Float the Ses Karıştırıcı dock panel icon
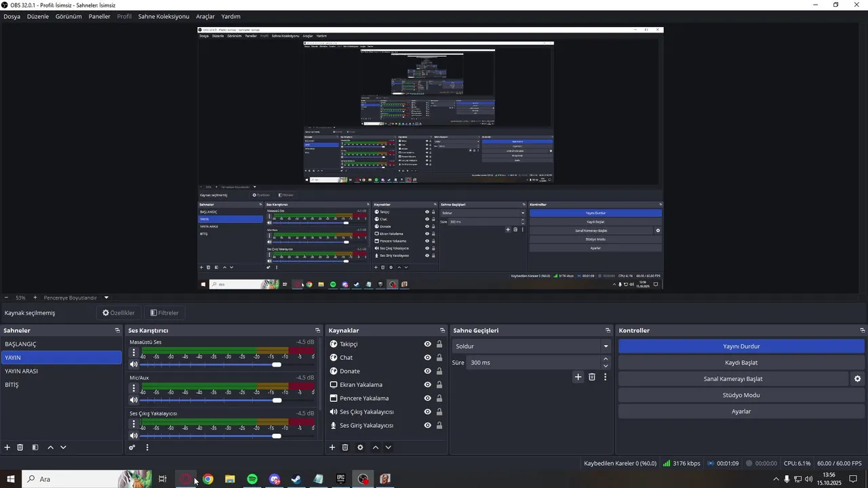The width and height of the screenshot is (868, 488). [317, 331]
